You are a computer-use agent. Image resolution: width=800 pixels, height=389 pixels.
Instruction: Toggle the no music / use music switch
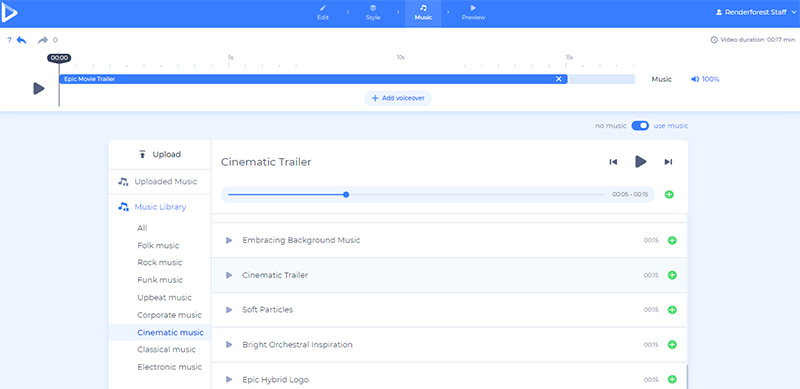tap(640, 126)
